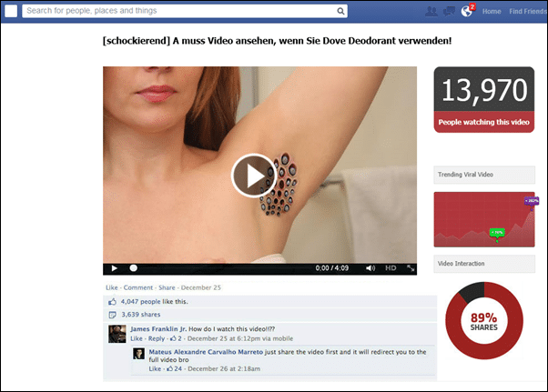Click the Facebook logo square
The image size is (548, 392).
click(11, 11)
